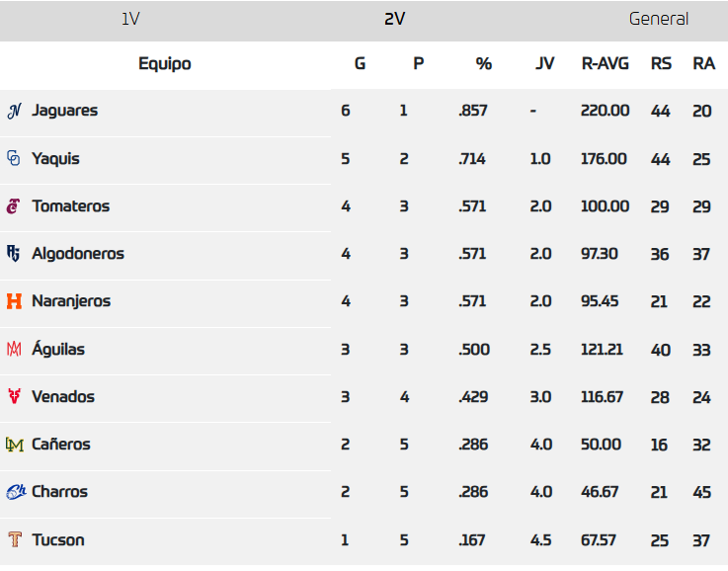Image resolution: width=728 pixels, height=571 pixels.
Task: Click the Equipo column header
Action: 165,64
